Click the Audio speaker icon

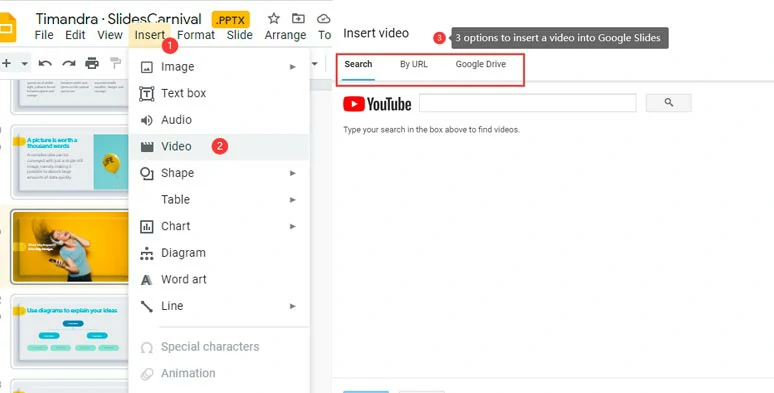[x=147, y=120]
